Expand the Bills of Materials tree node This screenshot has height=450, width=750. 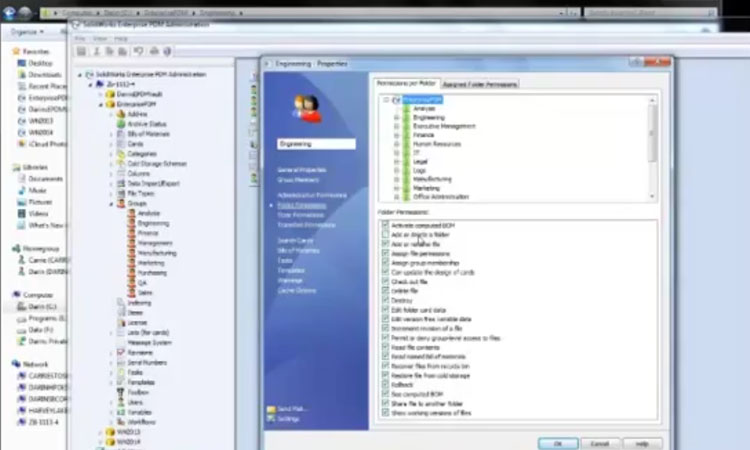(112, 133)
